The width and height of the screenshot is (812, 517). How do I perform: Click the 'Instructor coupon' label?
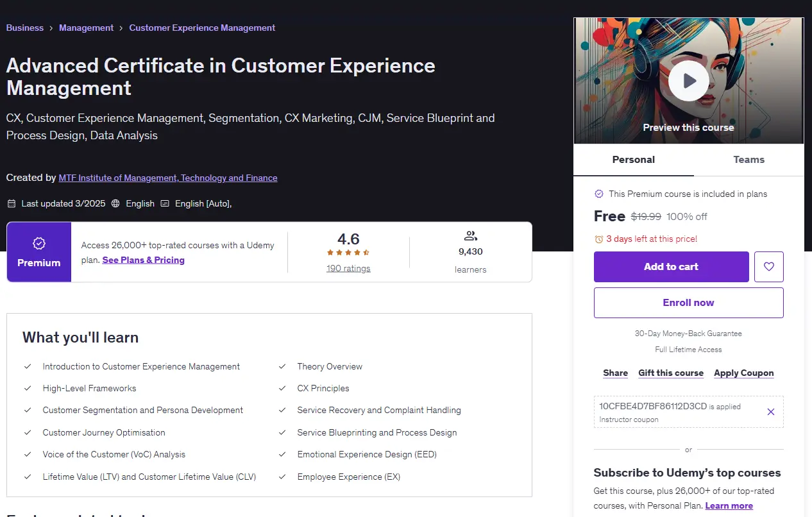pos(629,420)
